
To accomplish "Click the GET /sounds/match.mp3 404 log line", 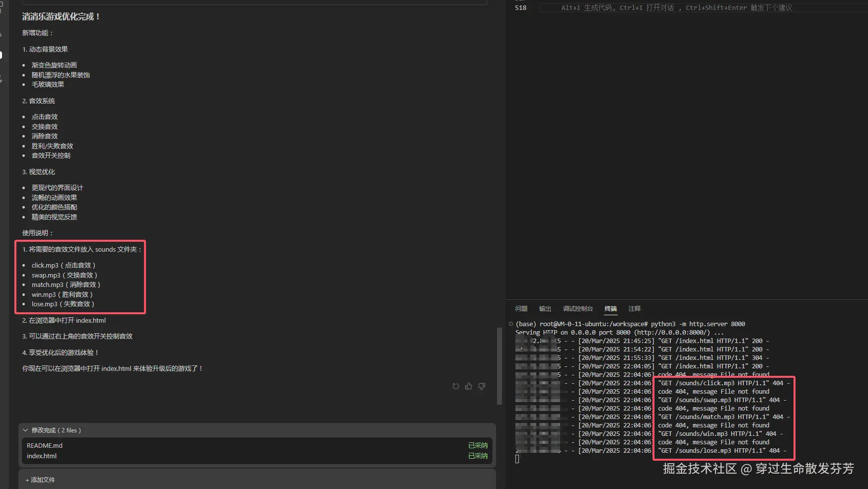I will [x=724, y=417].
